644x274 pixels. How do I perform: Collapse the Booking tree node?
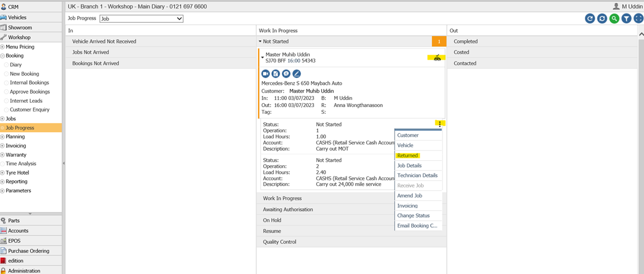point(2,56)
